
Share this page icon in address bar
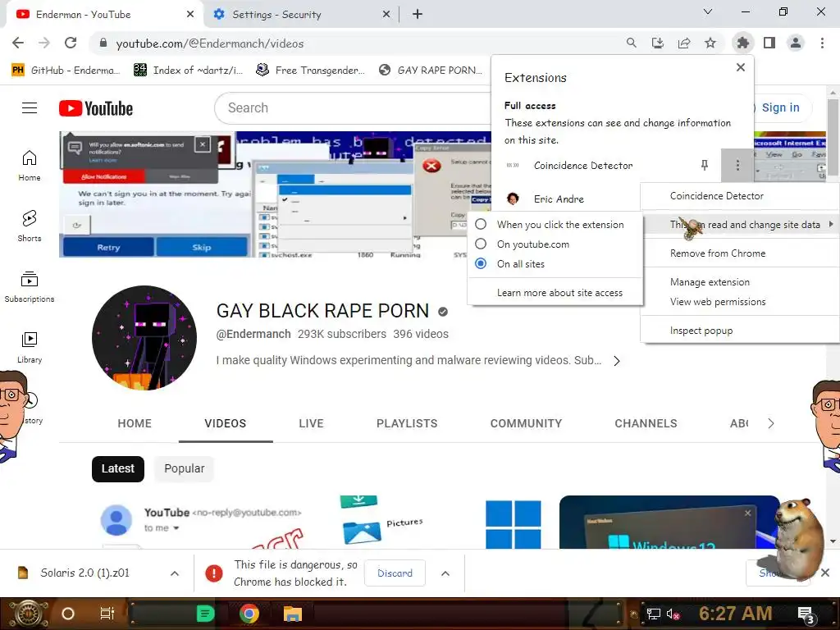pos(683,43)
